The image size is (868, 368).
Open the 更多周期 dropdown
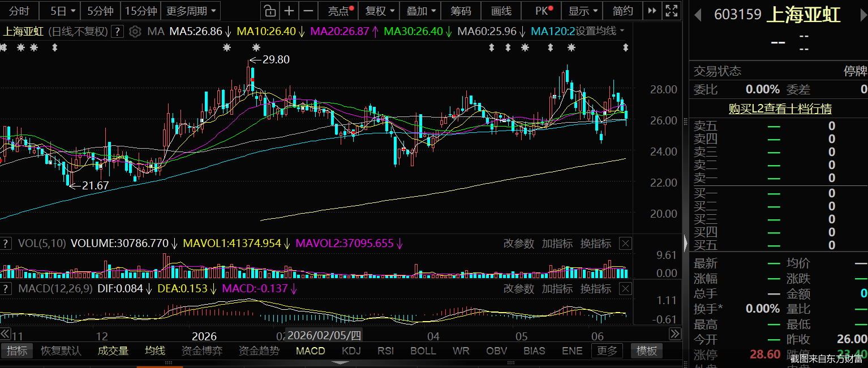click(191, 11)
